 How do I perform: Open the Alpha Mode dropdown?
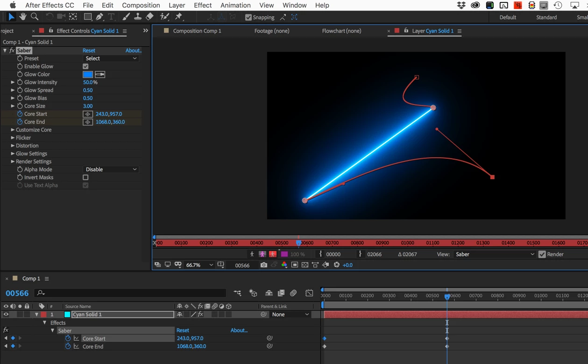click(111, 169)
